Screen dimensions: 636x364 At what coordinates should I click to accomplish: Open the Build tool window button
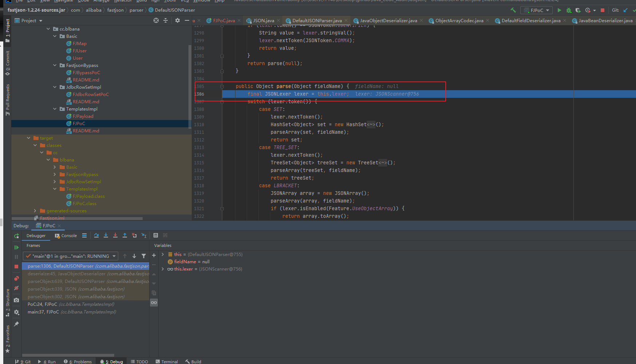coord(193,361)
